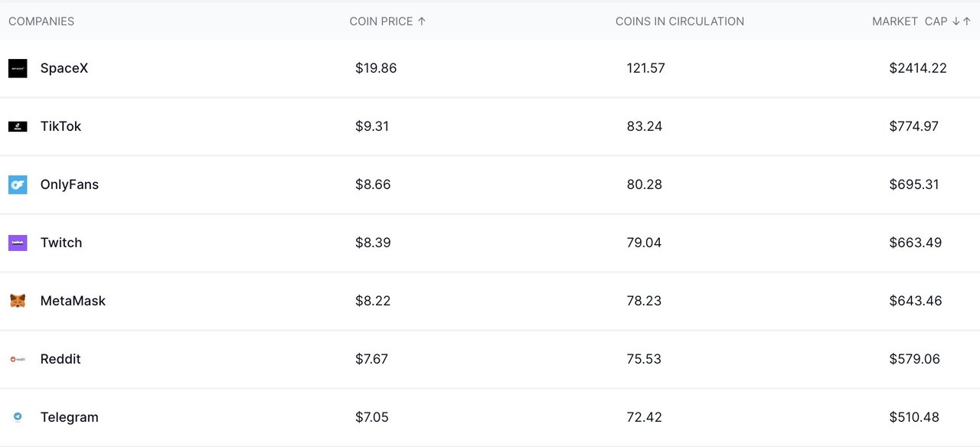
Task: Toggle Market Cap sort arrows
Action: 962,21
